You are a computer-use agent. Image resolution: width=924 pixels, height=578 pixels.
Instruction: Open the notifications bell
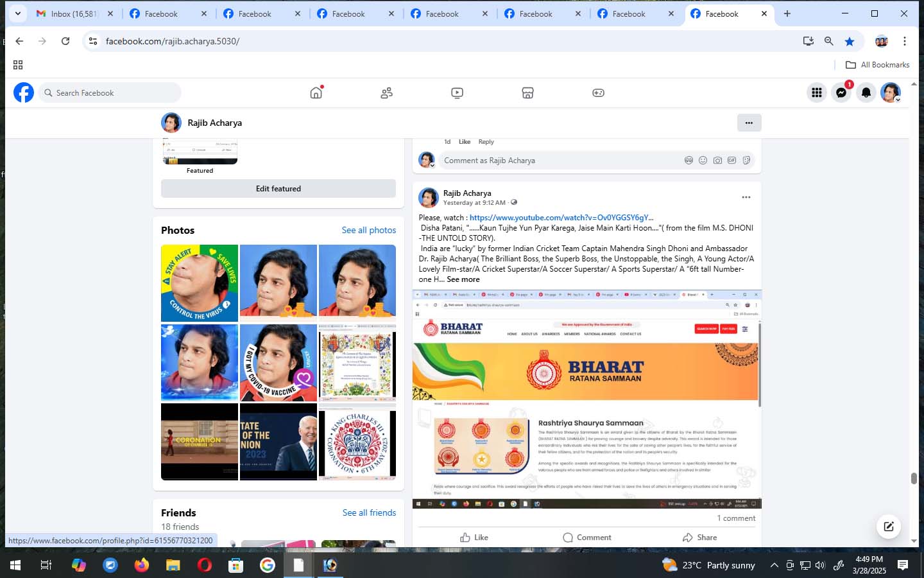(866, 92)
